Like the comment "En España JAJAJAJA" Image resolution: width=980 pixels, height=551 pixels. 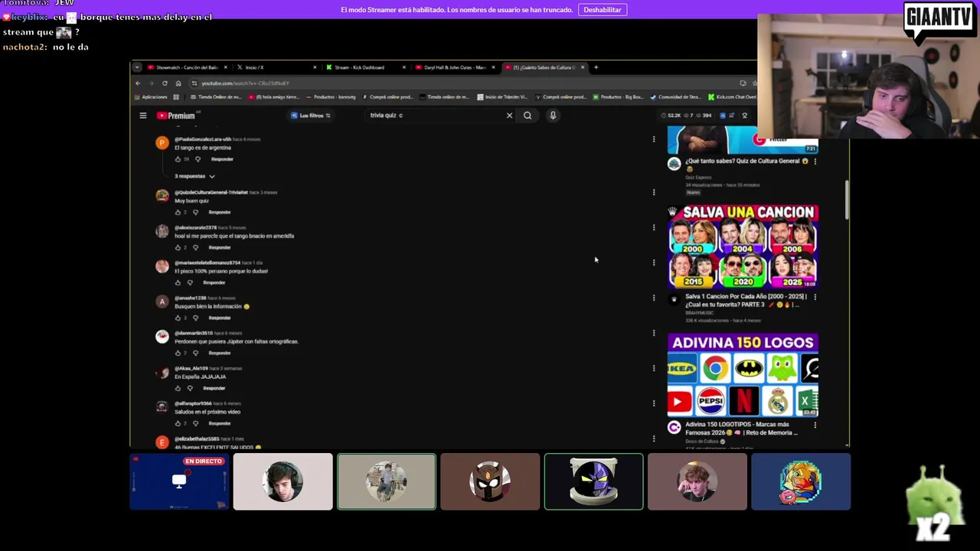[178, 388]
